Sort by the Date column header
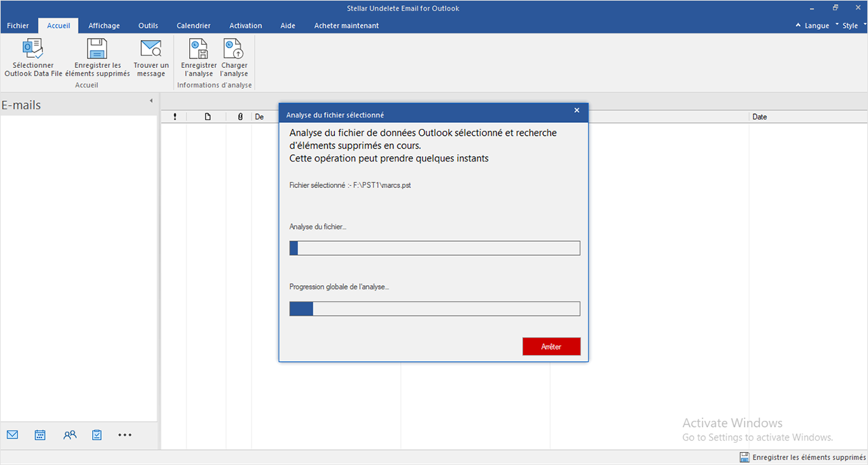The width and height of the screenshot is (868, 465). click(x=759, y=117)
